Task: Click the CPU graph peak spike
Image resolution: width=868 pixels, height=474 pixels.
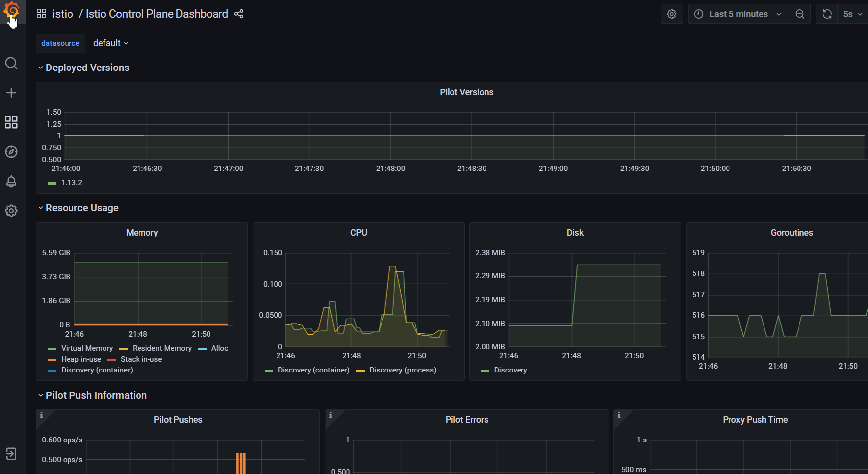Action: (x=393, y=267)
